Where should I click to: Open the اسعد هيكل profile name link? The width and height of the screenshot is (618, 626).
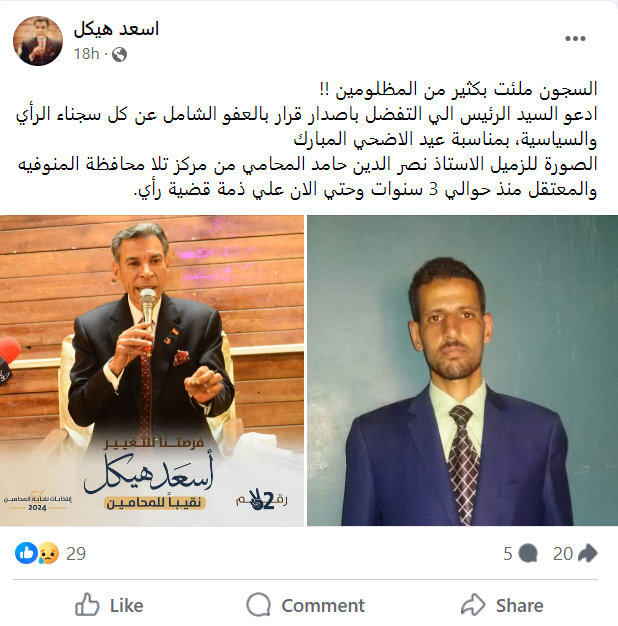tap(116, 29)
